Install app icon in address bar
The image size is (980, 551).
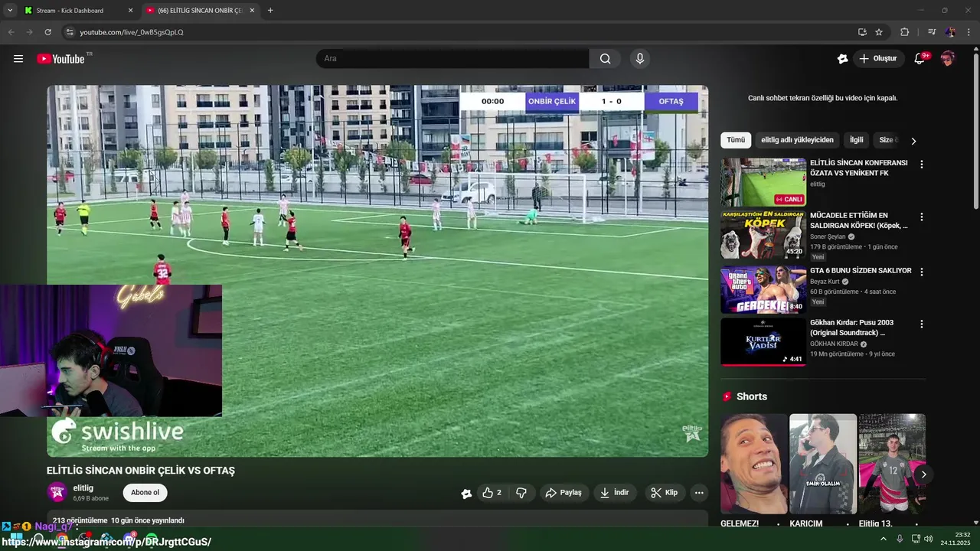pyautogui.click(x=862, y=32)
